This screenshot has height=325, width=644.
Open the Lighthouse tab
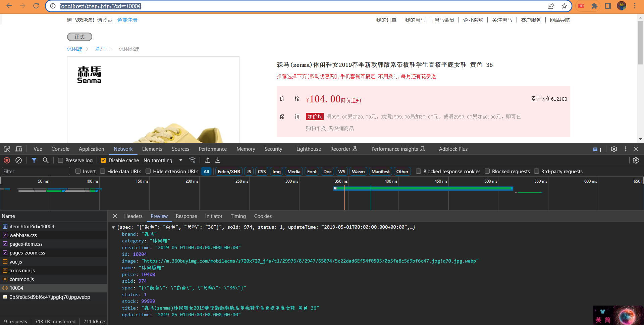pos(309,149)
